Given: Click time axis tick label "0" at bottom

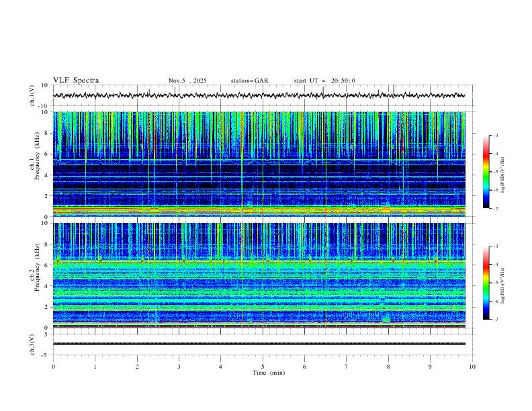Looking at the screenshot, I should 53,367.
